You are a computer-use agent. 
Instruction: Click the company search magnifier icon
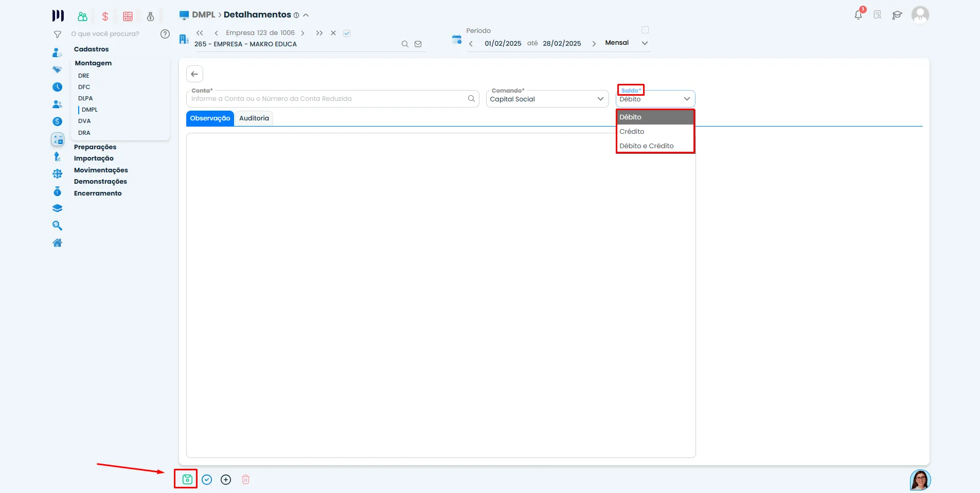pos(405,44)
